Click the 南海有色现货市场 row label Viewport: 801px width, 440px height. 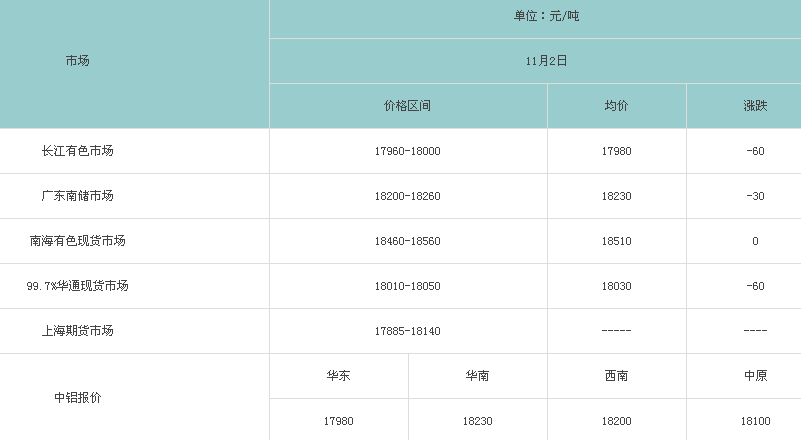[x=78, y=241]
